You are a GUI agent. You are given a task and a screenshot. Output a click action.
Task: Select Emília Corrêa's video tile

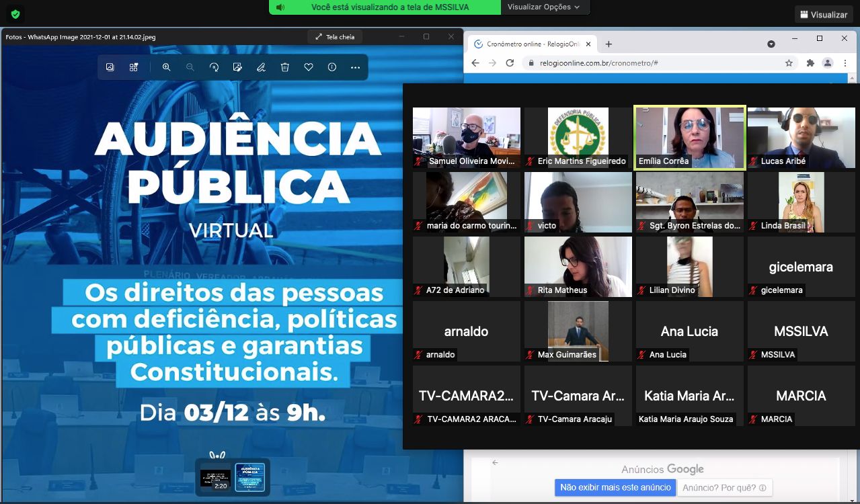pyautogui.click(x=690, y=138)
